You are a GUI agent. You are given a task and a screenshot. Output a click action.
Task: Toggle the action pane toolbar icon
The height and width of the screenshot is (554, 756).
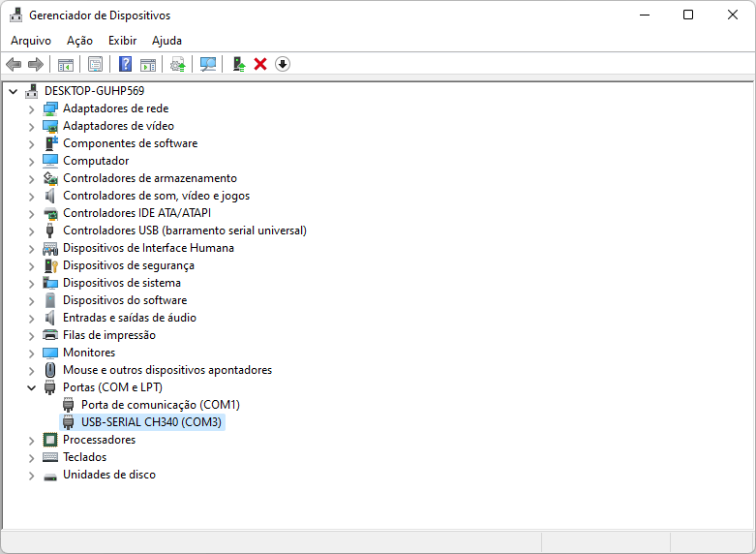coord(148,64)
